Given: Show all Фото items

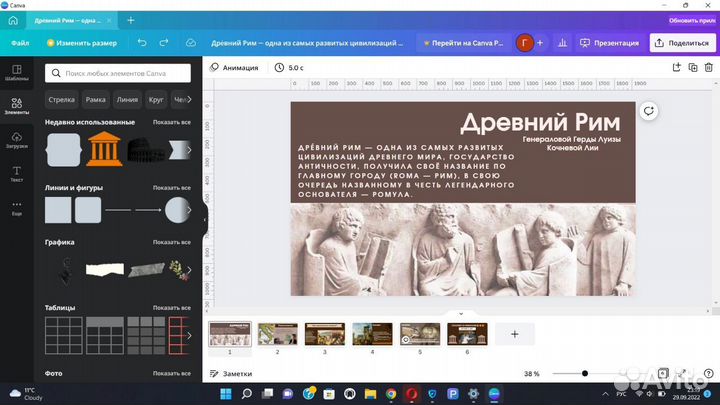Looking at the screenshot, I should click(172, 373).
